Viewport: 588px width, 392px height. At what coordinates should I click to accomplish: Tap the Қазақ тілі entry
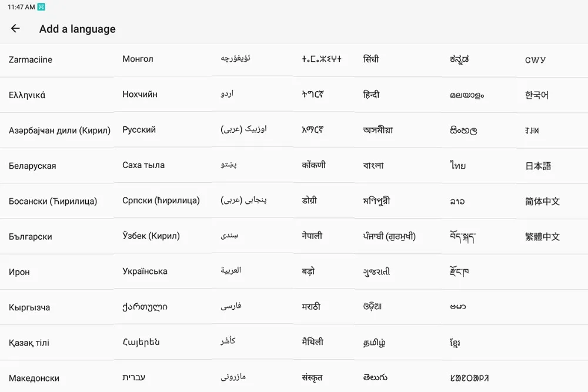[29, 343]
